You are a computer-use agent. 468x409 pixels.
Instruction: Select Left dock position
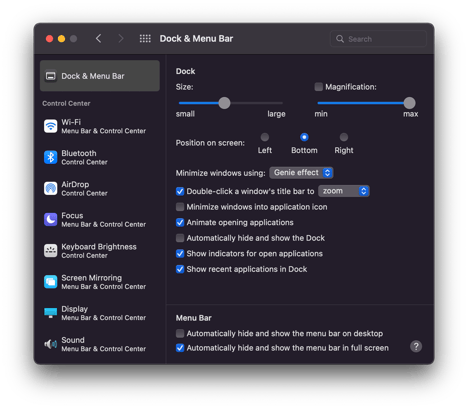click(x=265, y=137)
